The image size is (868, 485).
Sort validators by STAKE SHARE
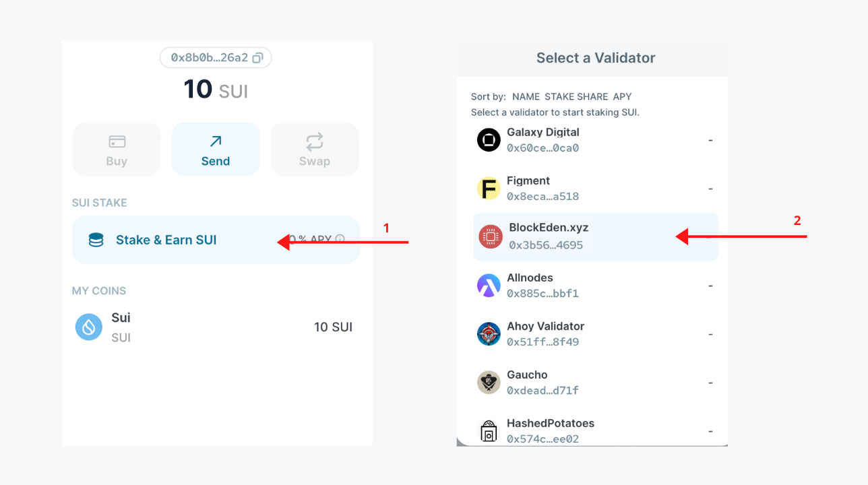576,96
